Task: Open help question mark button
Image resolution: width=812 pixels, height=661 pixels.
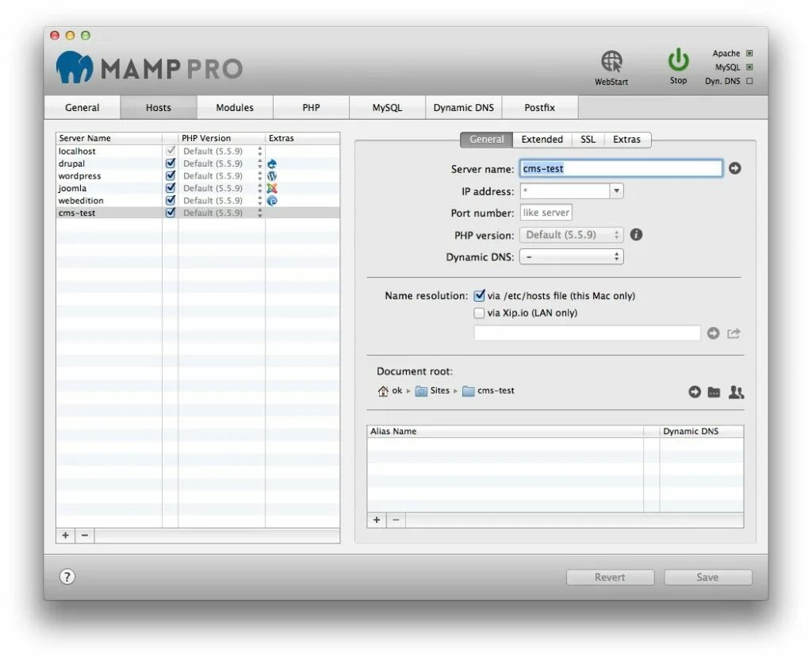Action: (67, 577)
